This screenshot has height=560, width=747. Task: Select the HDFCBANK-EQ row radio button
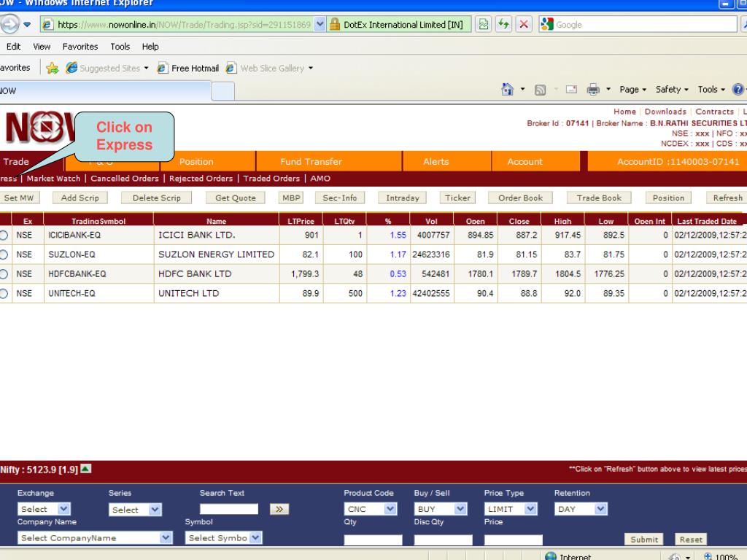coord(4,274)
